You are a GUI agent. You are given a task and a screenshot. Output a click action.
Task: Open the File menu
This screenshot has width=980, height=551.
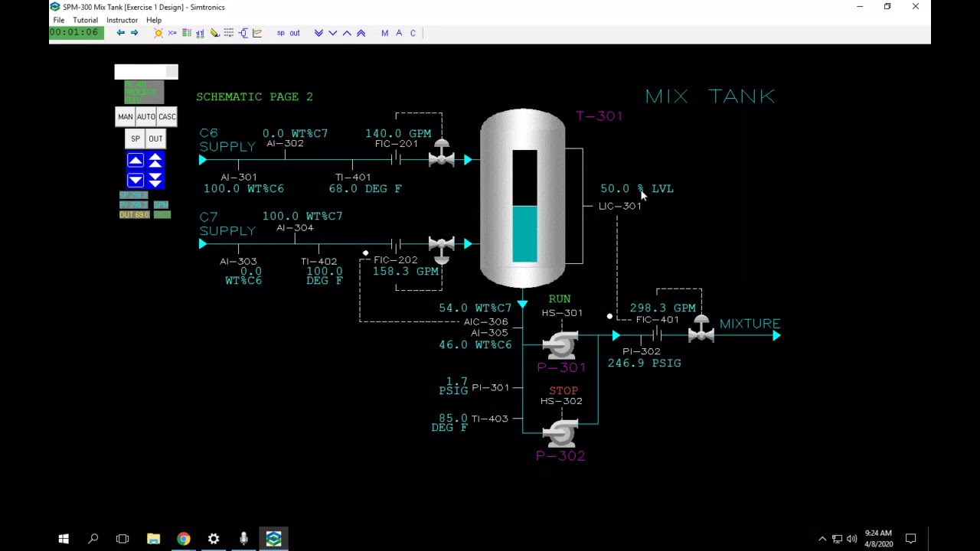[58, 20]
